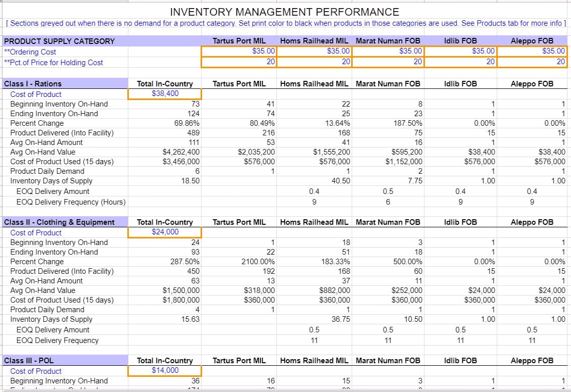
Task: Click the $1,152,000 cost of product used
Action: 404,161
